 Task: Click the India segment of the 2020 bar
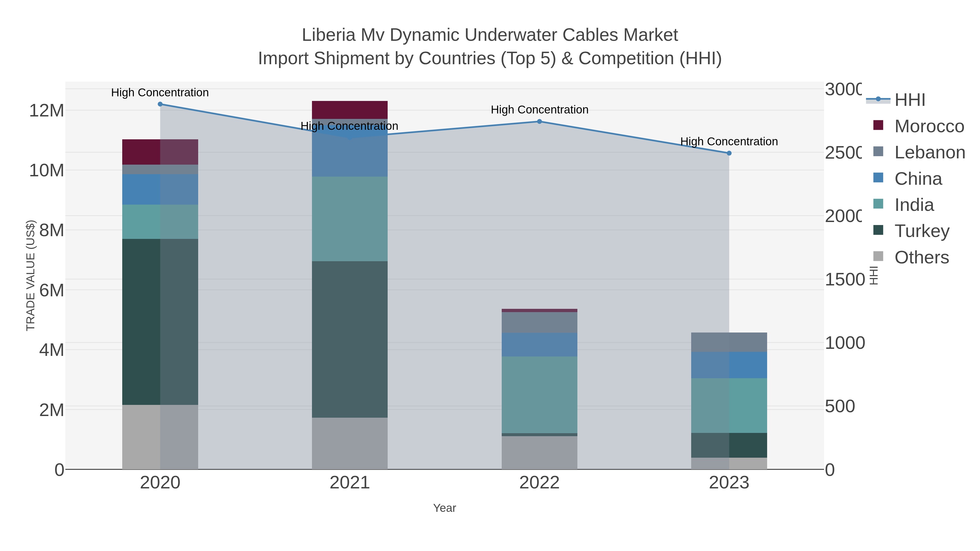160,222
